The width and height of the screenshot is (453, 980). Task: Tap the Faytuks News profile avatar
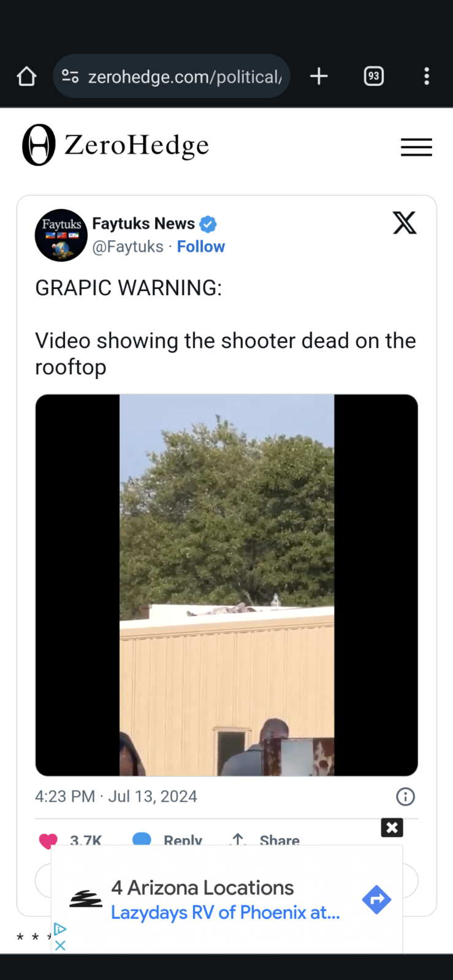pyautogui.click(x=61, y=235)
